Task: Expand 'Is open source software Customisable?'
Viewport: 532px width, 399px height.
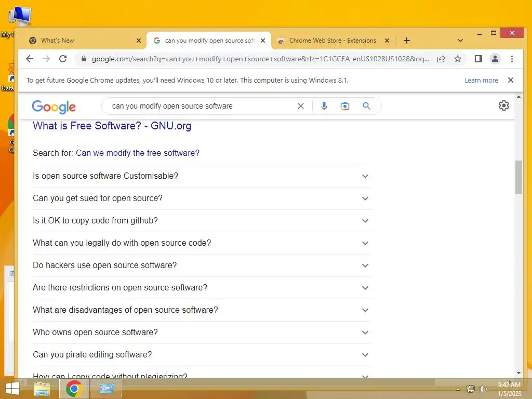Action: click(x=201, y=176)
